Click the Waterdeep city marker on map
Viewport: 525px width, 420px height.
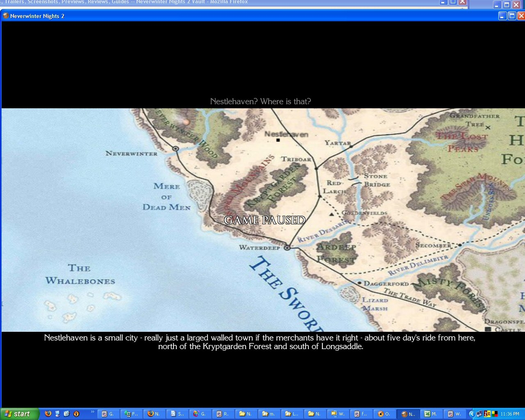point(287,248)
